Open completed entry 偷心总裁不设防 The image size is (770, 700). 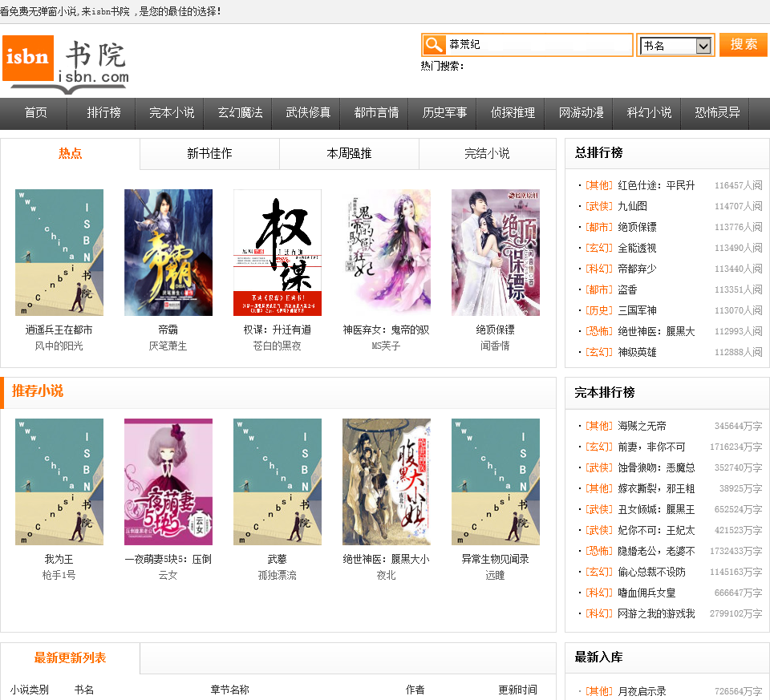651,572
